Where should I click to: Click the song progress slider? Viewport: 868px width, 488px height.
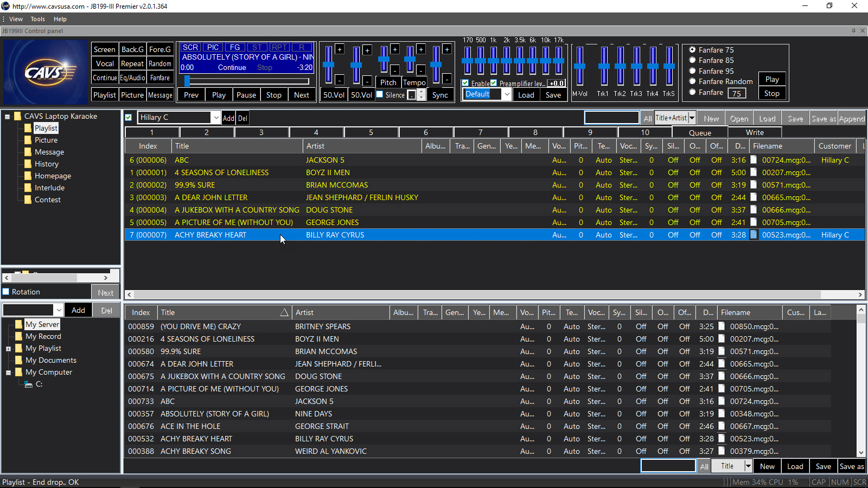click(247, 81)
